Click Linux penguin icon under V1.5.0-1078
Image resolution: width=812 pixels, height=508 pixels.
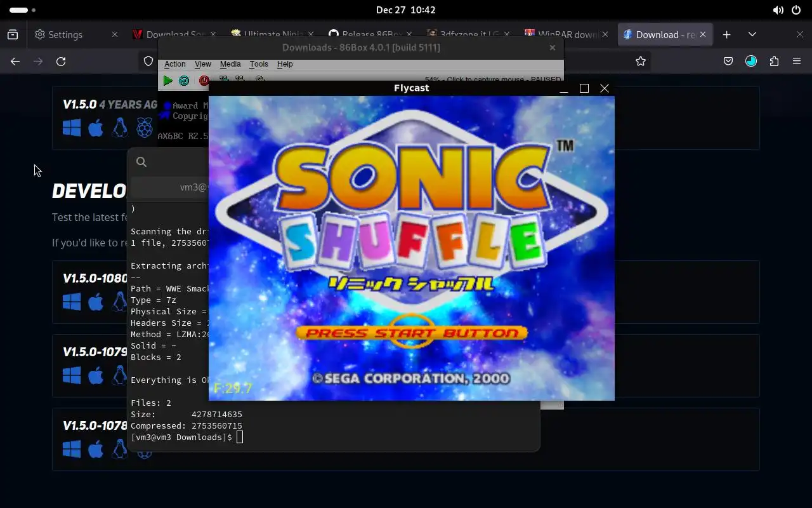click(119, 449)
